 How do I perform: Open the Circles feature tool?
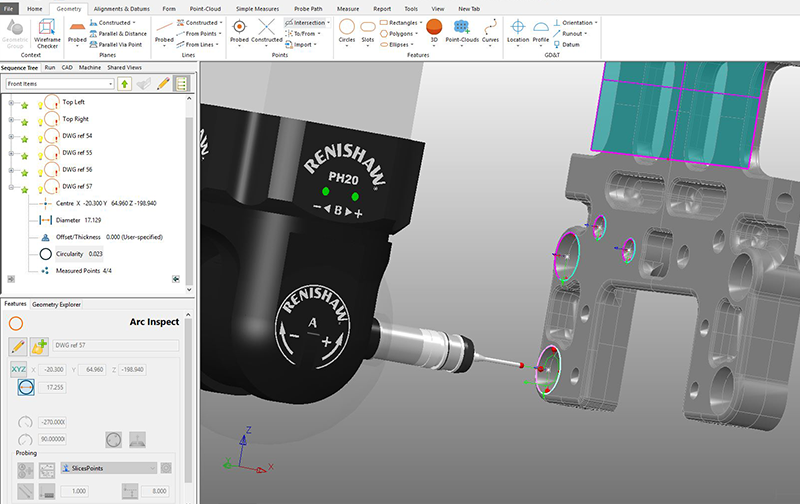[347, 33]
